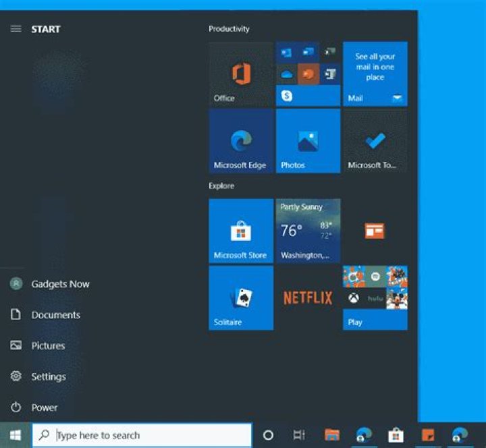Open the Microsoft Store tile
The width and height of the screenshot is (486, 448).
tap(241, 231)
